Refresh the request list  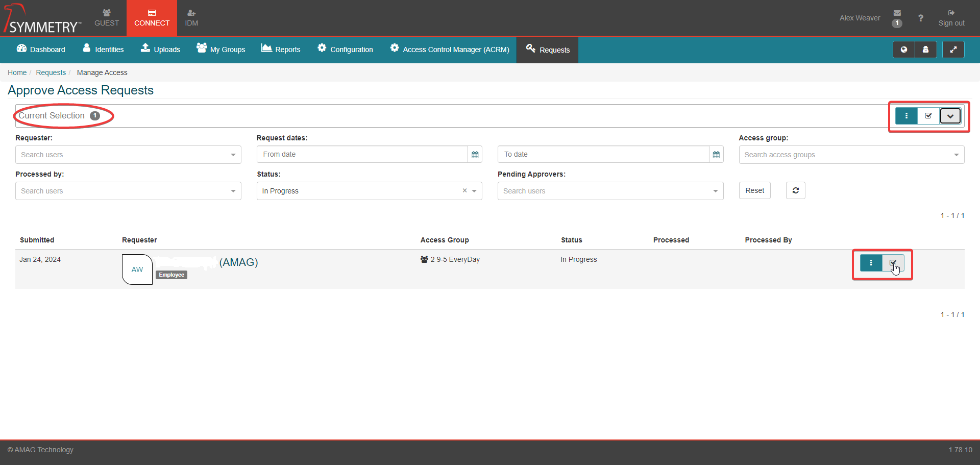tap(795, 190)
